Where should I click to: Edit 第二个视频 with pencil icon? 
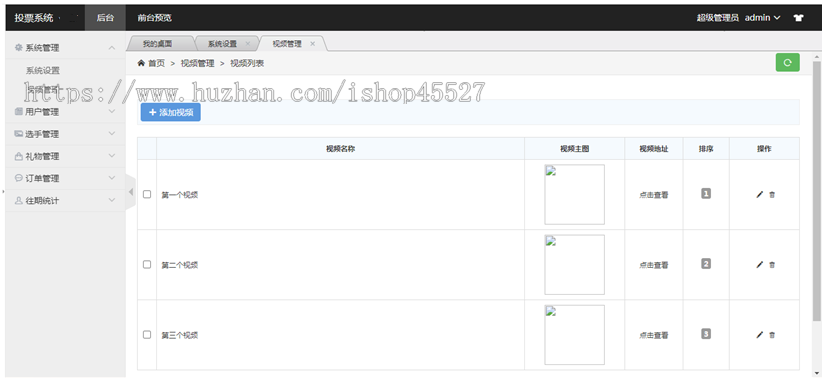[759, 265]
